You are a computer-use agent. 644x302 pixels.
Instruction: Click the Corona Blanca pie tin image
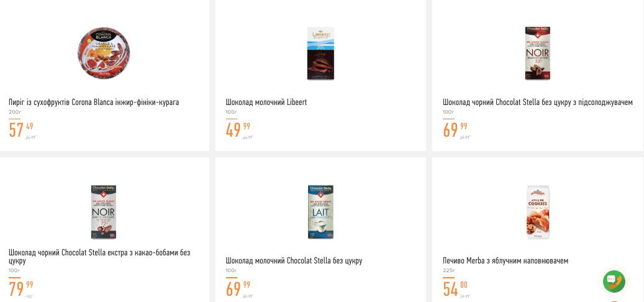tap(103, 53)
